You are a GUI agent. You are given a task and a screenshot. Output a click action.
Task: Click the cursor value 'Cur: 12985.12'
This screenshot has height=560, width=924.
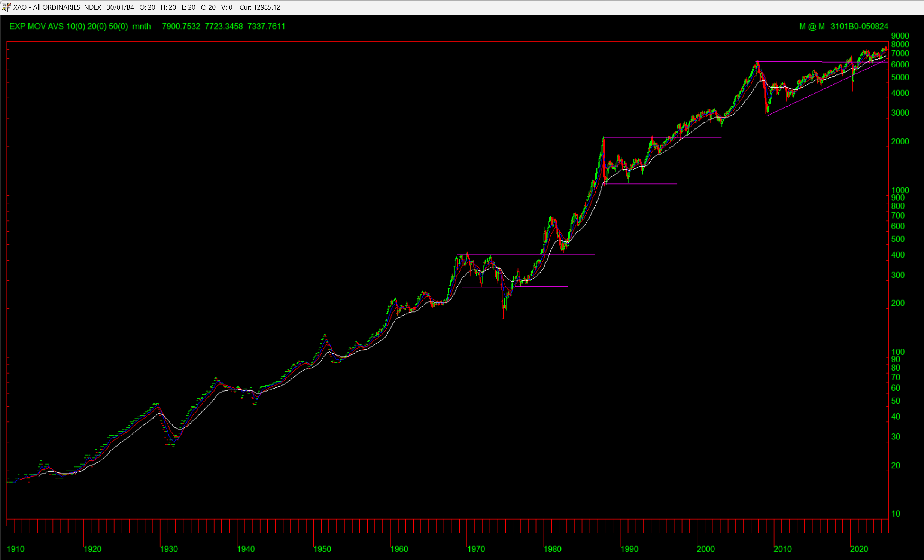pyautogui.click(x=260, y=7)
